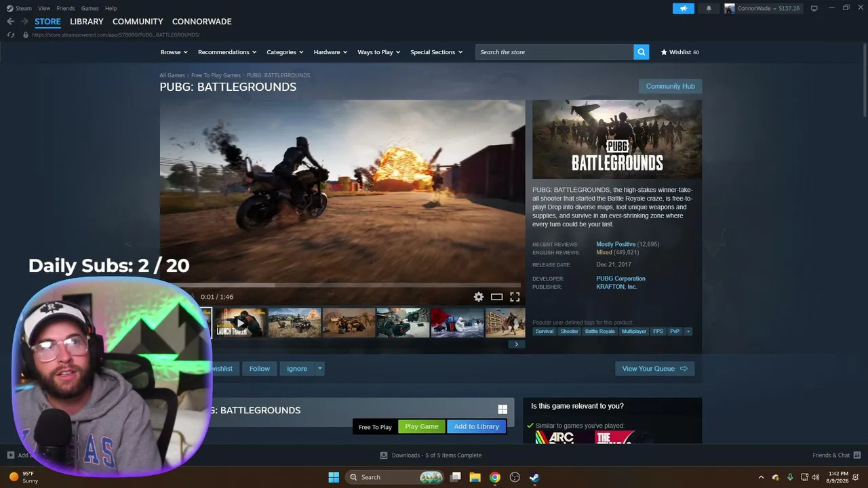This screenshot has width=868, height=488.
Task: Open the PUBG Corporation developer page
Action: (620, 279)
